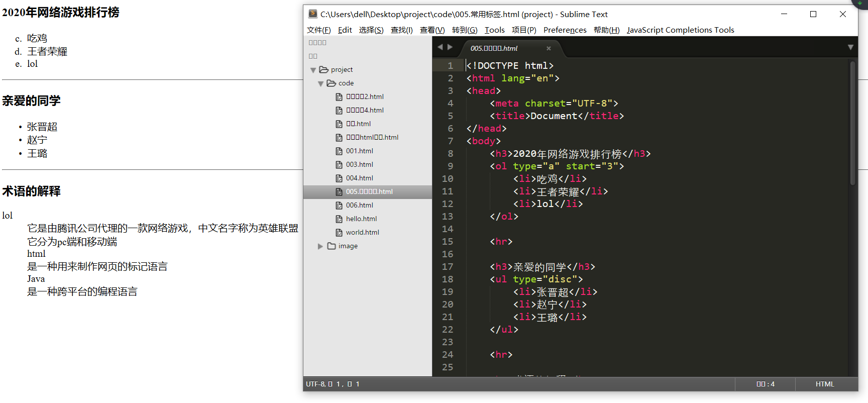
Task: Collapse the project folder arrow
Action: click(313, 70)
